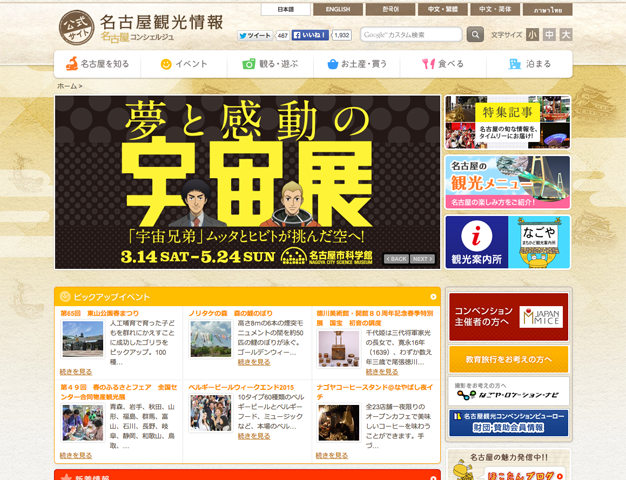Switch language to ENGLISH
Screen dimensions: 626x480
[338, 9]
